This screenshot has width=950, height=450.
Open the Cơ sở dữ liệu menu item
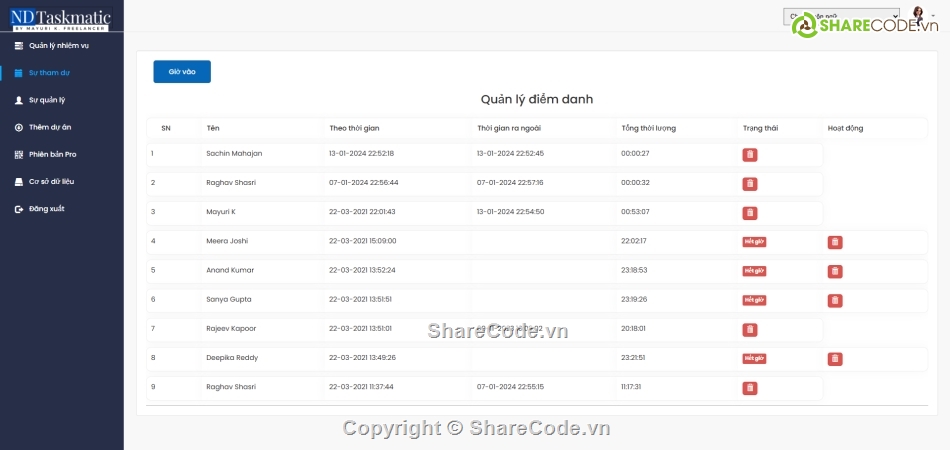[x=51, y=182]
